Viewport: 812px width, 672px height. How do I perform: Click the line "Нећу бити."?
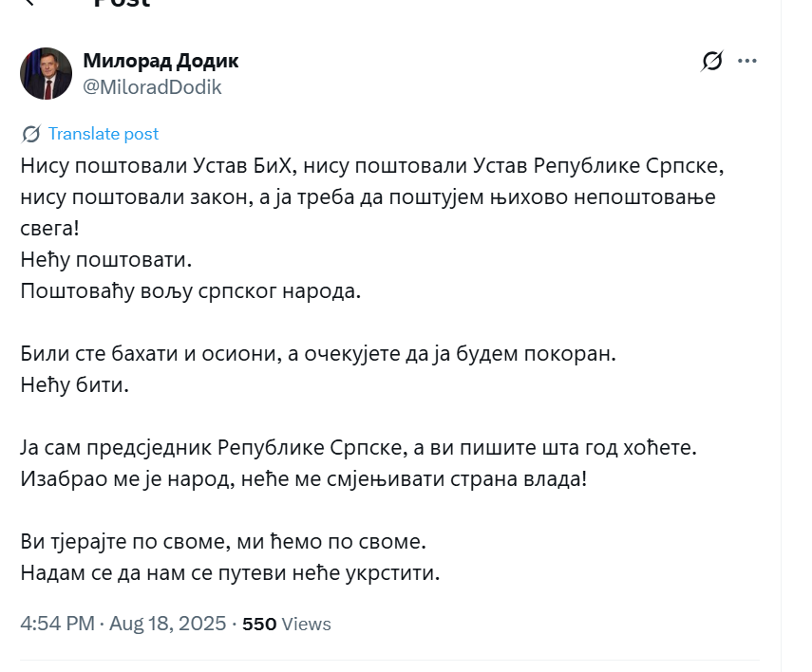click(x=73, y=386)
